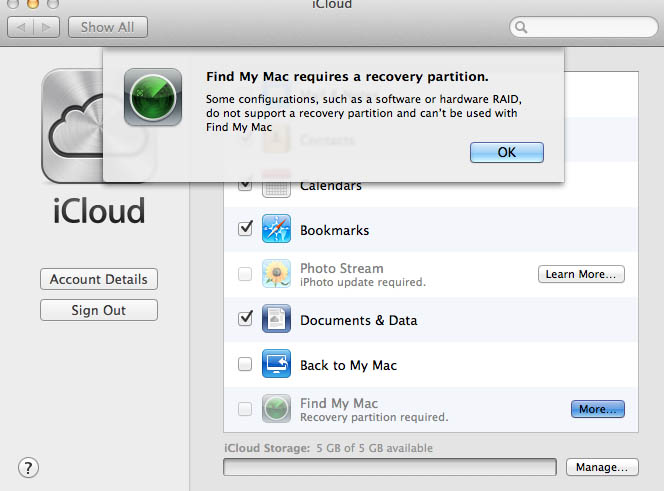
Task: Click the iCloud window title
Action: tap(332, 5)
